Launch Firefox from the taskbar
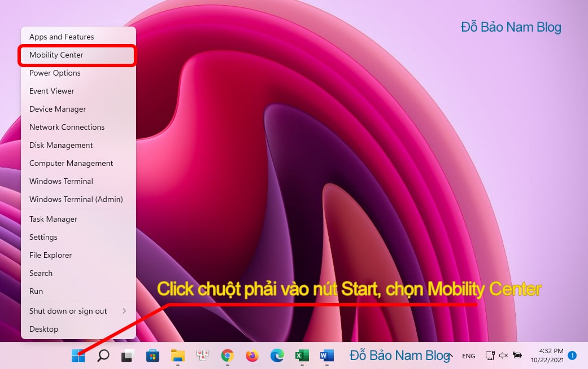 (252, 355)
